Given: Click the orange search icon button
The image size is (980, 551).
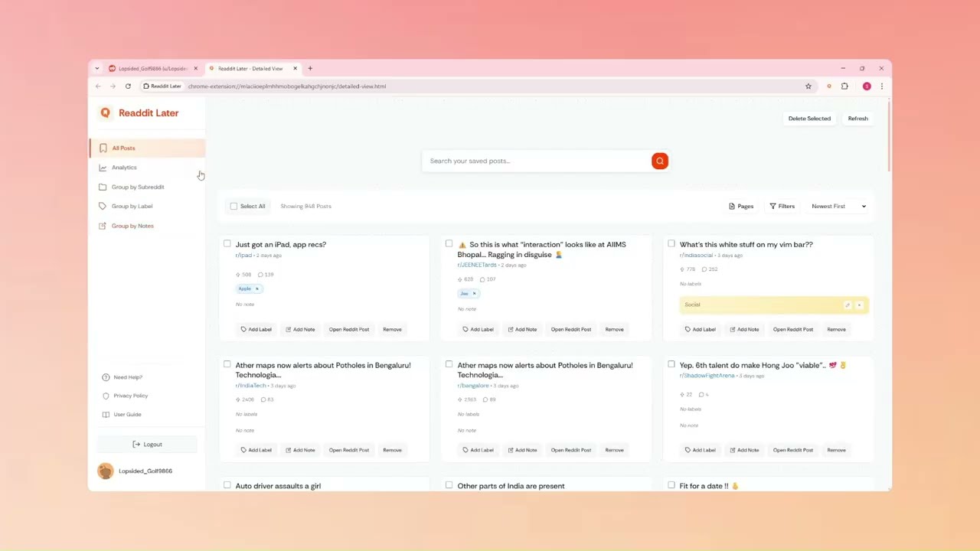Looking at the screenshot, I should pos(660,161).
